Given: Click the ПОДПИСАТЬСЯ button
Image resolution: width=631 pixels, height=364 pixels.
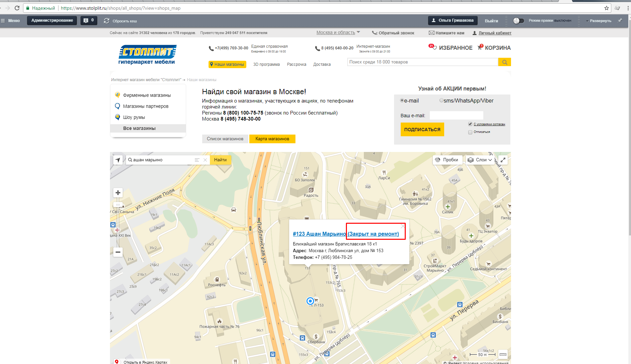Looking at the screenshot, I should pos(422,130).
